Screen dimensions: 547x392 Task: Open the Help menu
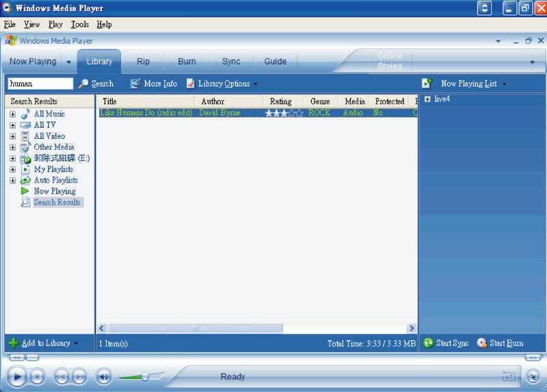(x=105, y=25)
